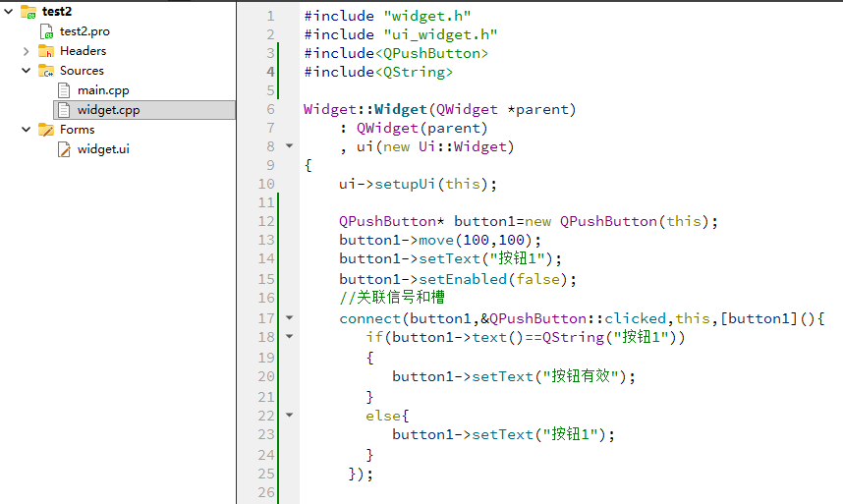Click the "按钮有效" string on line 20
This screenshot has height=504, width=843.
click(x=582, y=376)
